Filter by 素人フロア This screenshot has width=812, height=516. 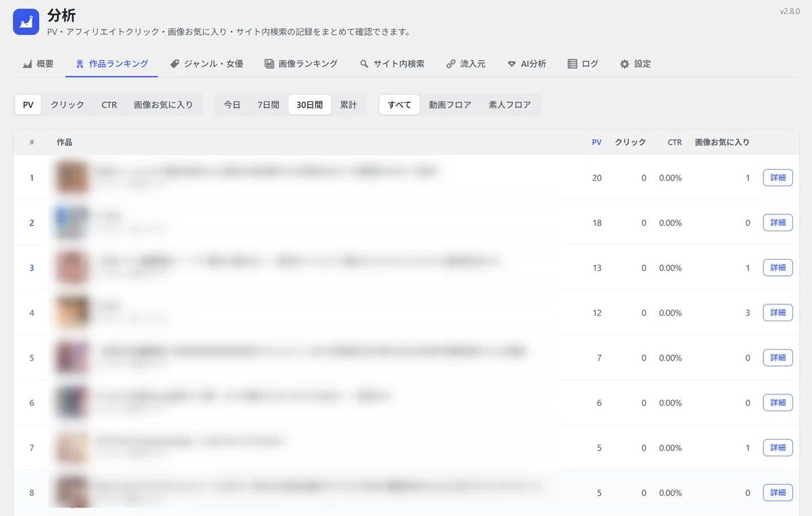510,105
